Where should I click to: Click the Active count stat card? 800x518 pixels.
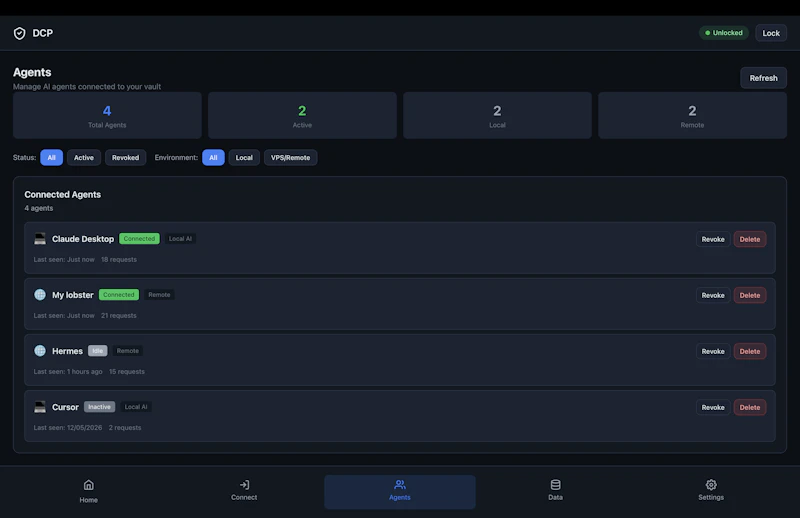pos(302,115)
